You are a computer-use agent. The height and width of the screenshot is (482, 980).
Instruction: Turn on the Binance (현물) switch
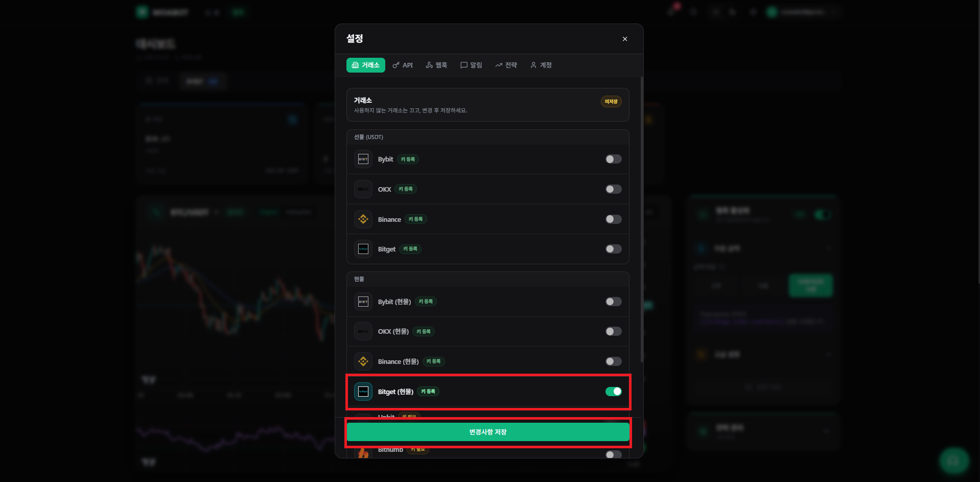point(613,361)
